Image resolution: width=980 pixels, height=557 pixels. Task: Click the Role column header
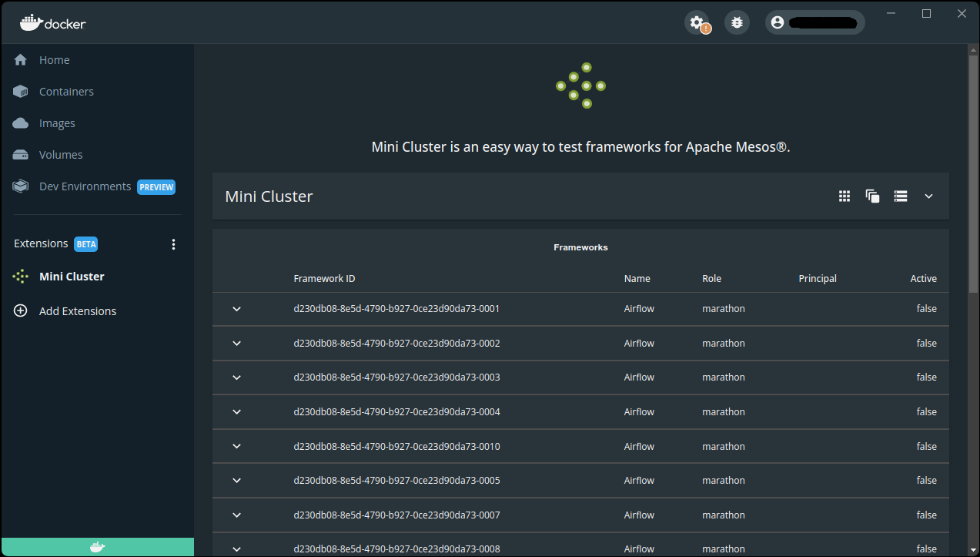click(711, 279)
